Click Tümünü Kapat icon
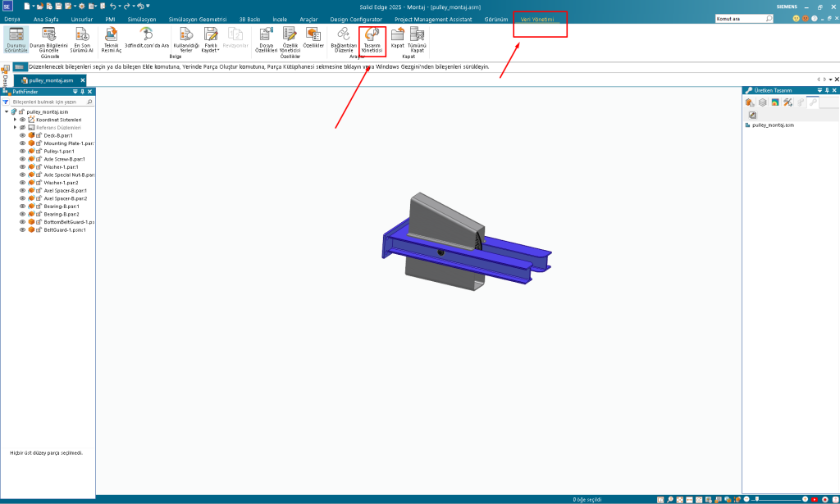 (x=417, y=39)
